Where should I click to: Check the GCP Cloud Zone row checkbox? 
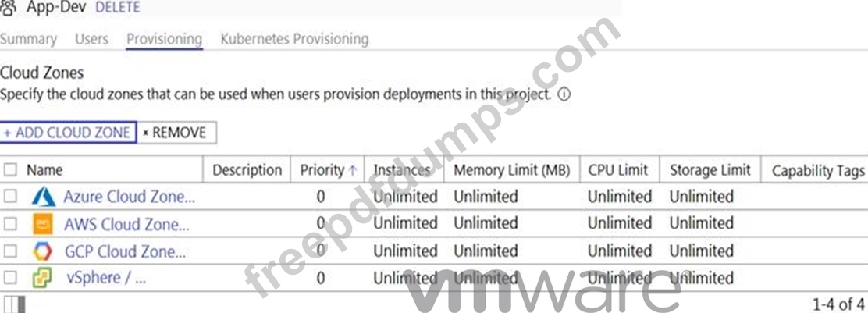[10, 251]
